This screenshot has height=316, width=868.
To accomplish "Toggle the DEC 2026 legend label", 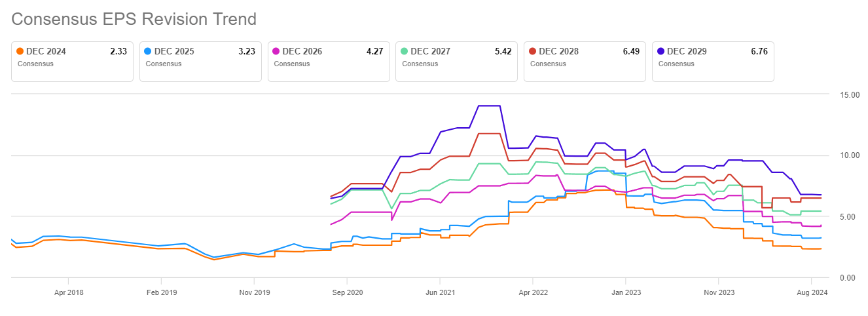I will point(302,51).
